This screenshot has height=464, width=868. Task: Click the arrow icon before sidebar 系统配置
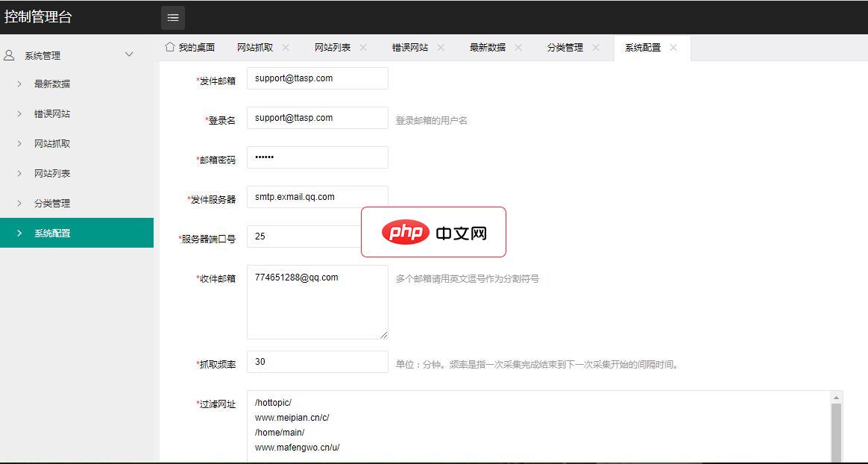19,233
